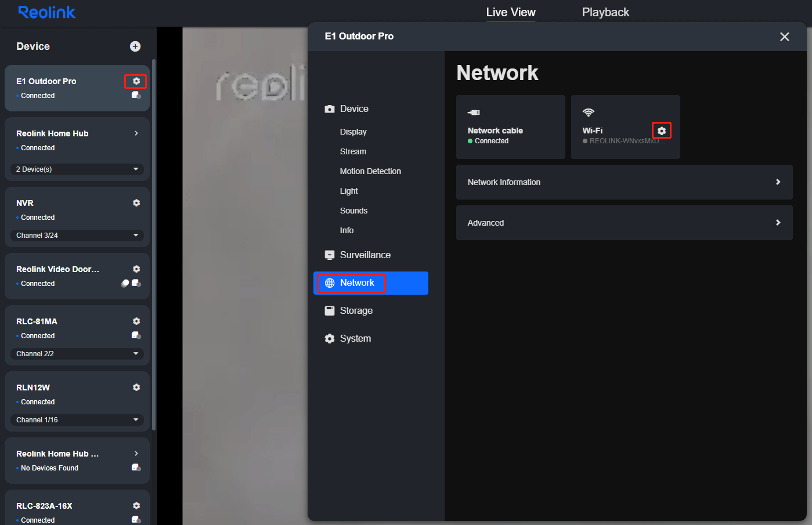Open the Sounds settings page
This screenshot has height=525, width=812.
coord(353,211)
